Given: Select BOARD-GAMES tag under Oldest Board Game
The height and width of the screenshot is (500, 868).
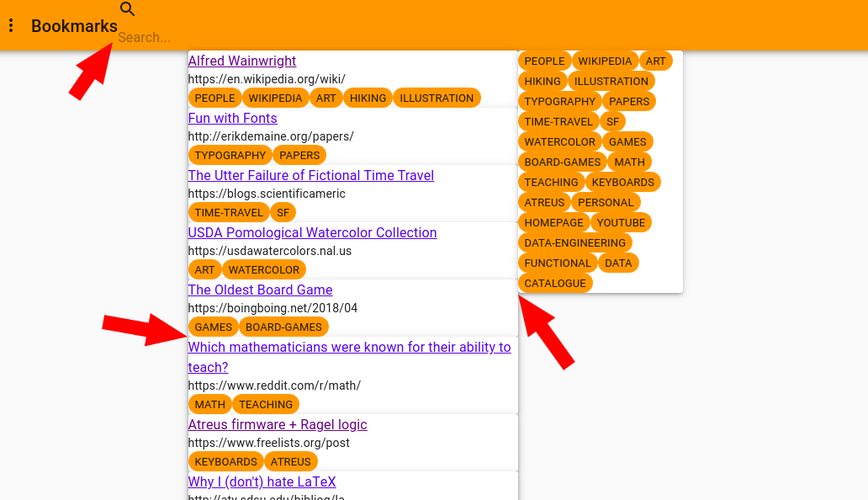Looking at the screenshot, I should (283, 327).
